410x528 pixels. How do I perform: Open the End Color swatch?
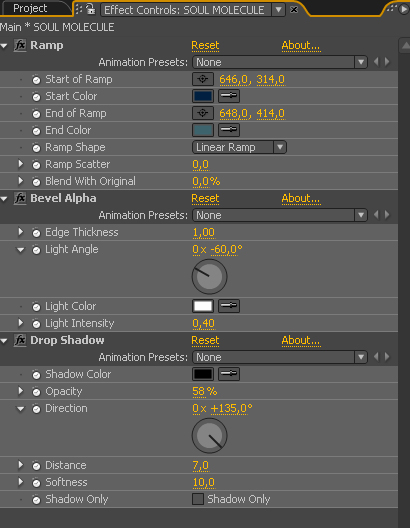(203, 130)
